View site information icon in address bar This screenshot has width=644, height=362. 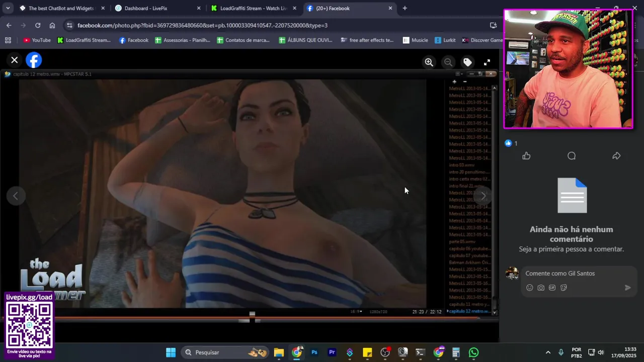[69, 25]
